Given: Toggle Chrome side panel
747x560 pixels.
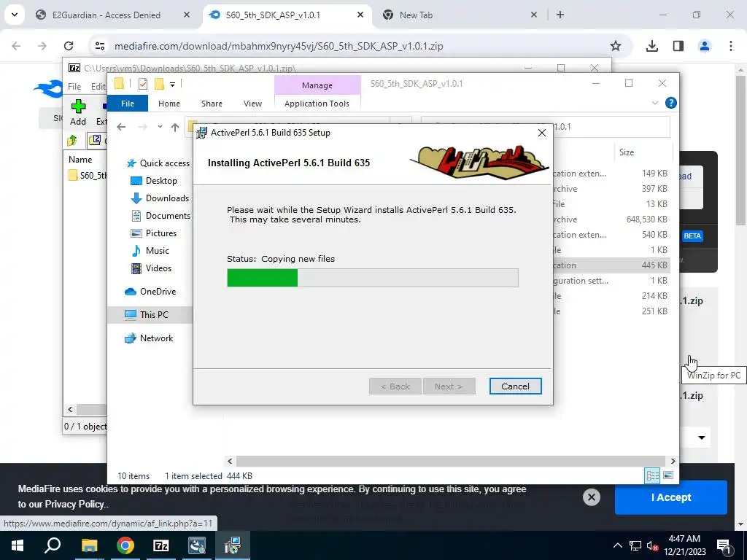Looking at the screenshot, I should (678, 46).
